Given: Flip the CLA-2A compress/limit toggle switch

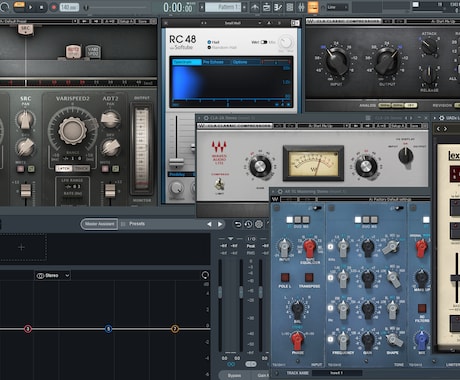Looking at the screenshot, I should click(x=219, y=183).
